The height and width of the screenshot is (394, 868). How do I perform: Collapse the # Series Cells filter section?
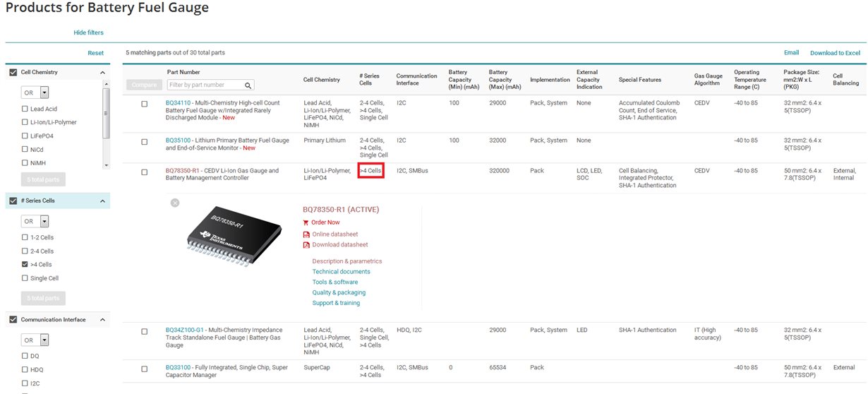[102, 201]
